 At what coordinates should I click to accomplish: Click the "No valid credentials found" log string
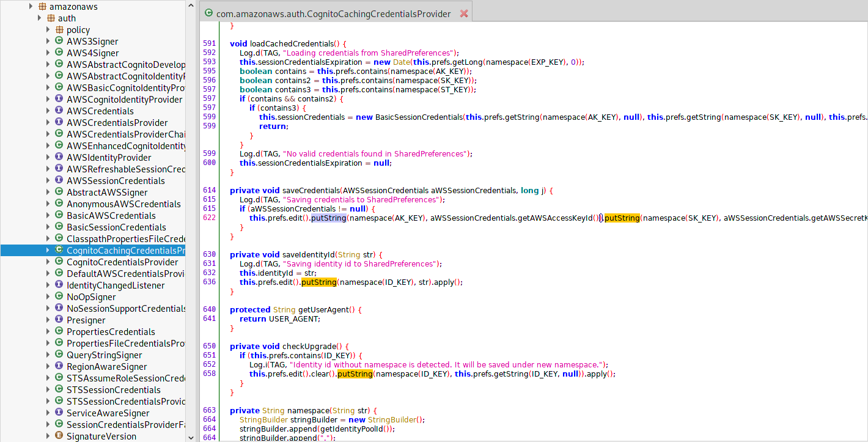[x=373, y=154]
